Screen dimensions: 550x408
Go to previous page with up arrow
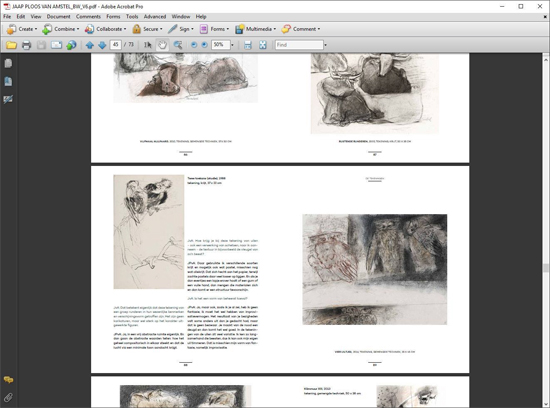(89, 45)
